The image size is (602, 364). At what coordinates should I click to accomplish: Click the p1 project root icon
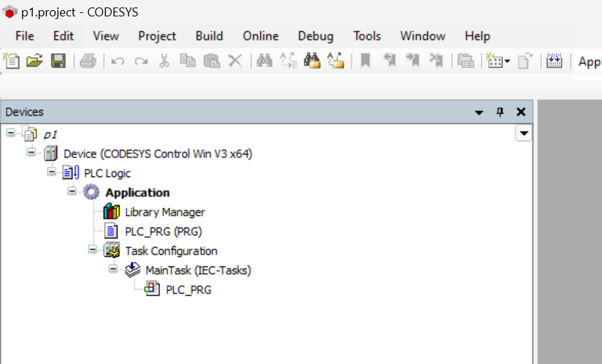click(30, 134)
